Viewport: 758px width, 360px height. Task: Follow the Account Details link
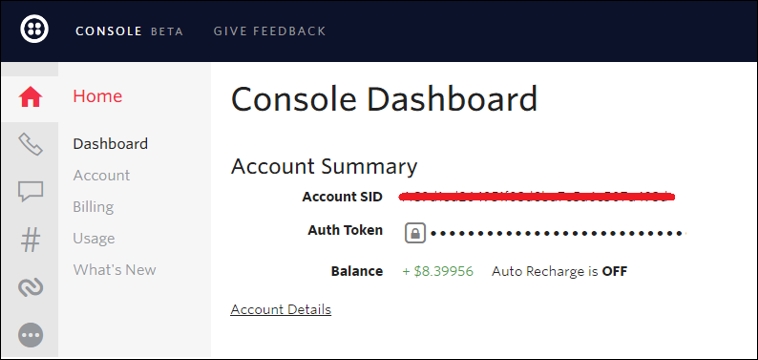click(281, 309)
